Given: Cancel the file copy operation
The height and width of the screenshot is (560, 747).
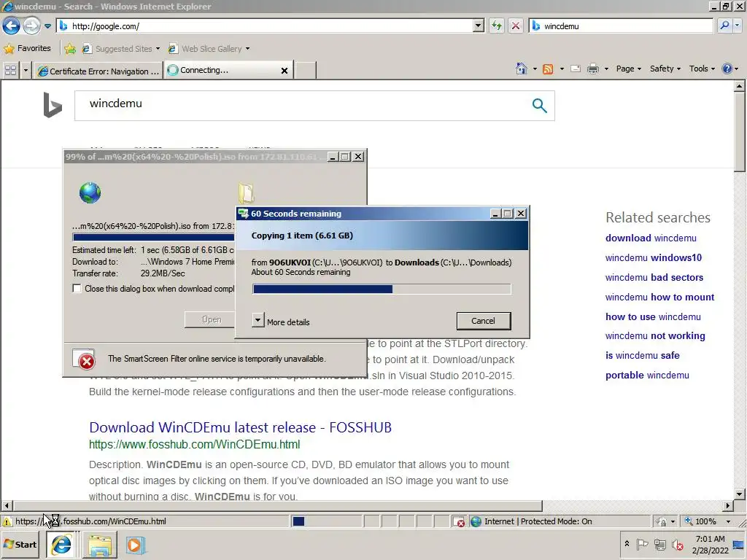Looking at the screenshot, I should 483,321.
